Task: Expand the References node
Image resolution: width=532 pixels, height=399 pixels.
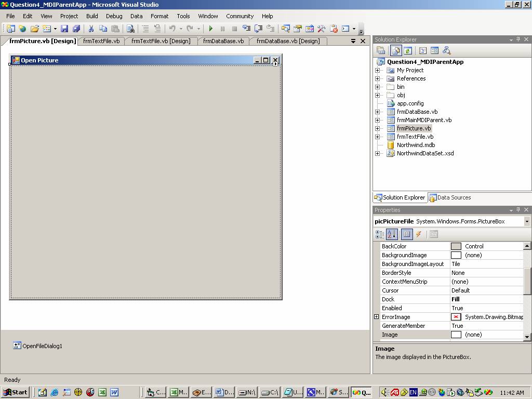Action: tap(377, 78)
